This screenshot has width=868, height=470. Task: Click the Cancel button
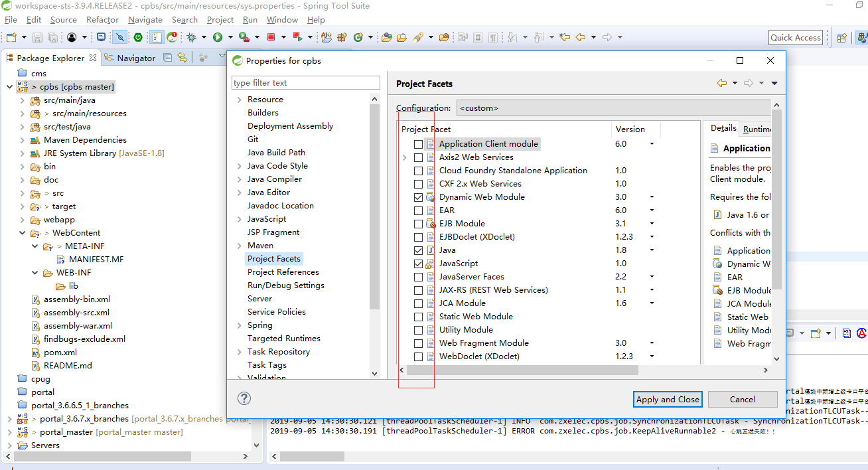[x=743, y=399]
